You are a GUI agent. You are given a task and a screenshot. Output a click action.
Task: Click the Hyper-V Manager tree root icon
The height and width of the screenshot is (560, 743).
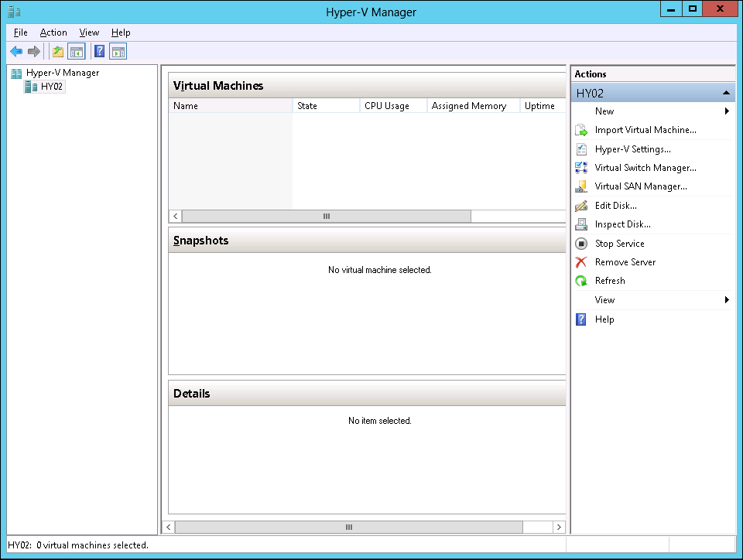16,73
